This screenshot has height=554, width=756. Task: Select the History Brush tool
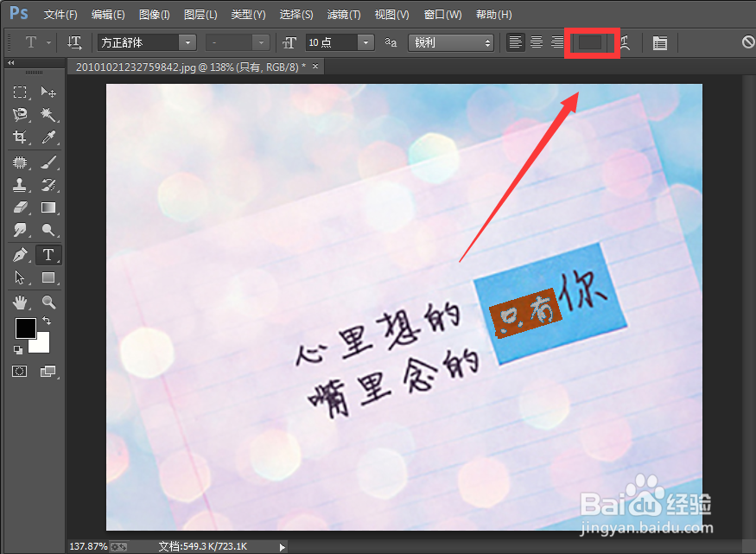48,185
